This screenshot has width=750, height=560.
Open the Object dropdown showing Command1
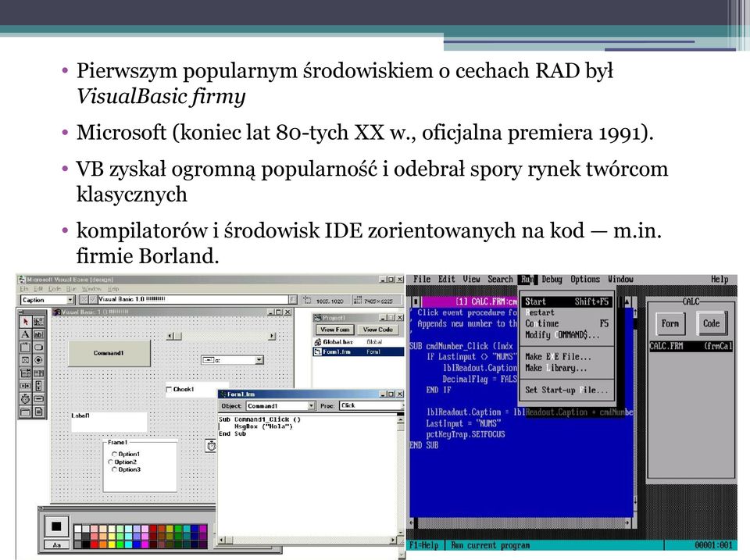(312, 405)
